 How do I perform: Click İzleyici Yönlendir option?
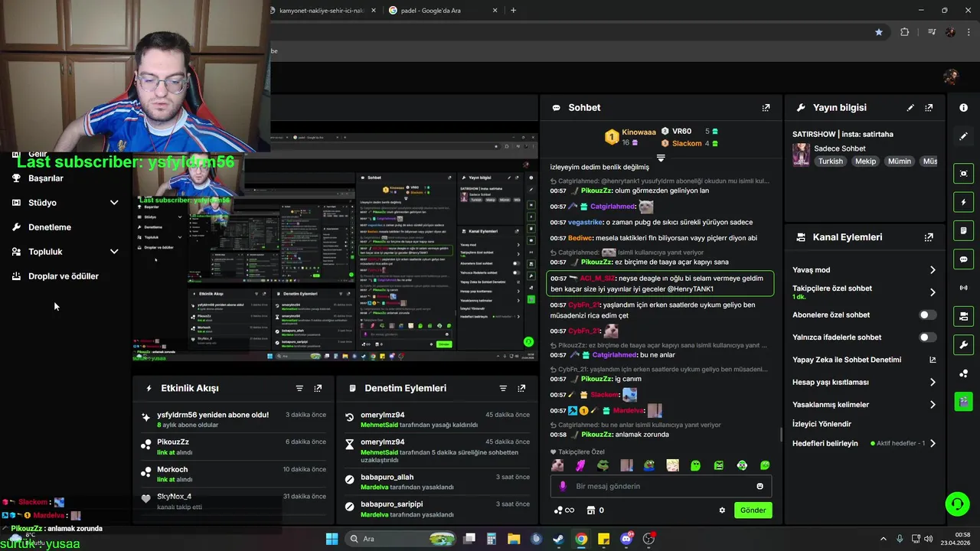pyautogui.click(x=822, y=424)
